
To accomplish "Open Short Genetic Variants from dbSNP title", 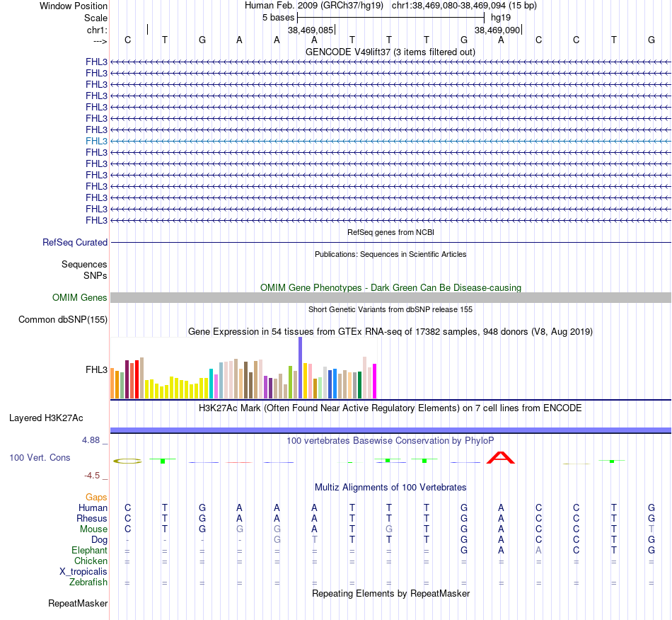I will point(390,309).
